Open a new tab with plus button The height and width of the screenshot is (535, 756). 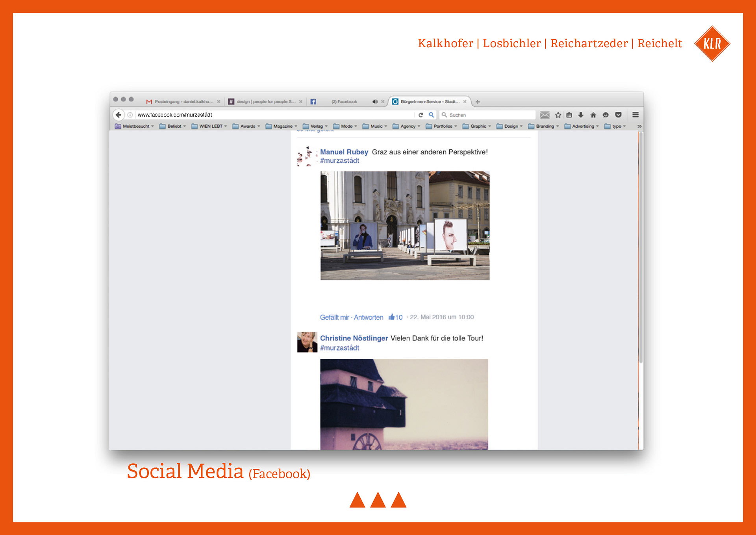pos(478,102)
